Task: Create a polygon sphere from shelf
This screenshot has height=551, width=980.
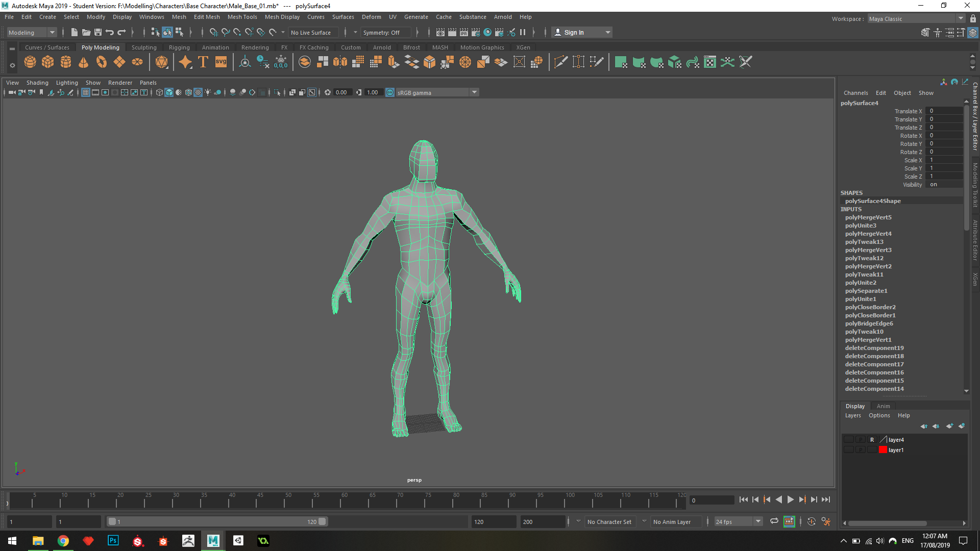Action: [x=30, y=62]
